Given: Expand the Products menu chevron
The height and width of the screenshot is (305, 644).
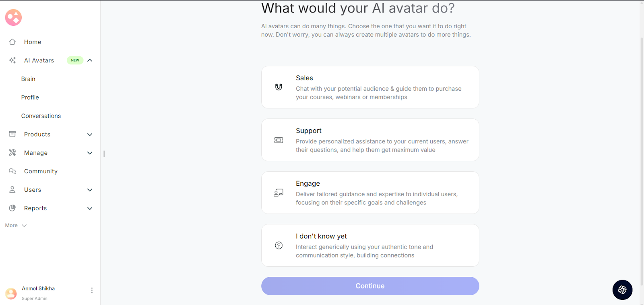Looking at the screenshot, I should [90, 135].
